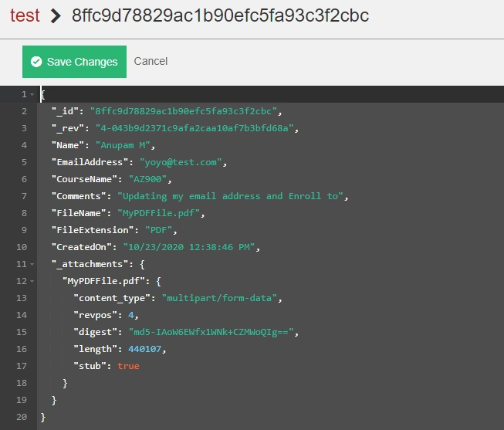
Task: Click the Save Changes button
Action: 74,62
